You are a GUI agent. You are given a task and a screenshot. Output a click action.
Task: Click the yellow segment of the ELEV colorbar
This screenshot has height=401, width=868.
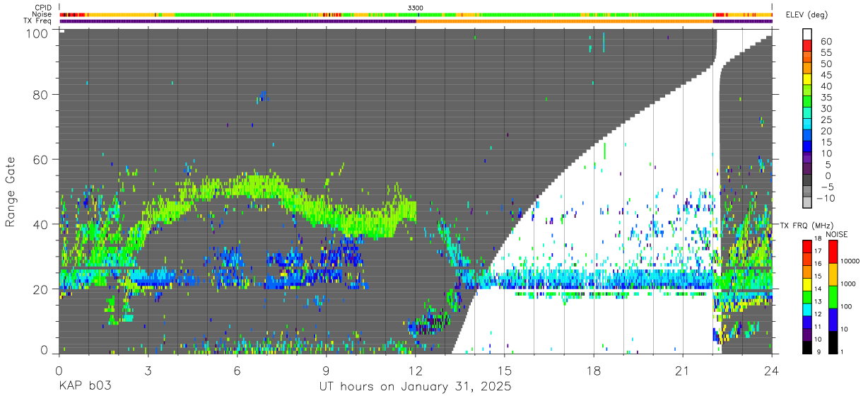click(807, 79)
